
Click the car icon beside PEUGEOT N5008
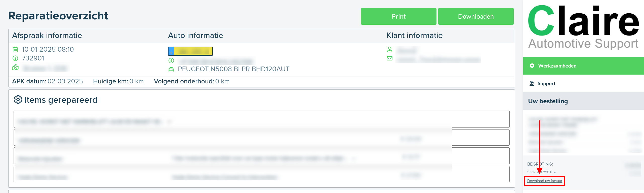tap(171, 69)
